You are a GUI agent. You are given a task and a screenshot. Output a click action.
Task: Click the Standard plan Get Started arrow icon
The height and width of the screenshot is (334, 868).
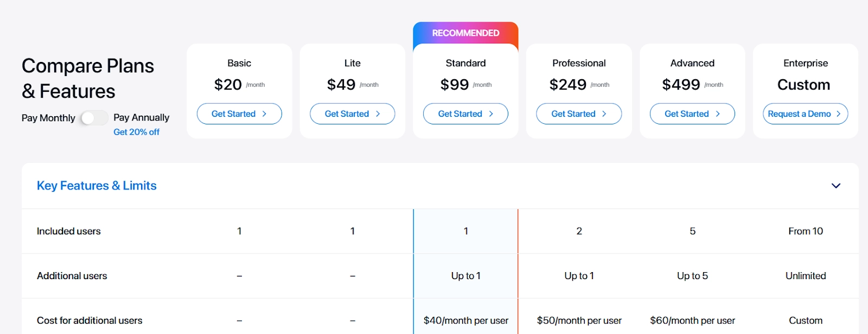pyautogui.click(x=491, y=114)
